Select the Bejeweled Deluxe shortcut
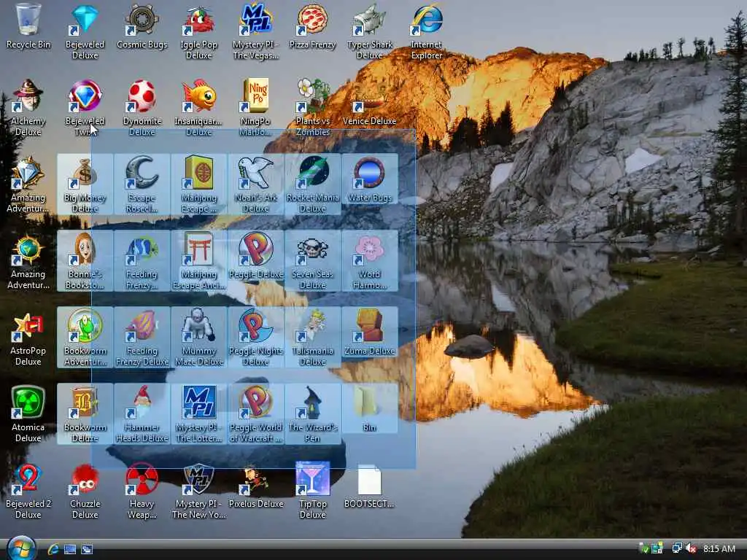Screen dimensions: 747x560 85,31
